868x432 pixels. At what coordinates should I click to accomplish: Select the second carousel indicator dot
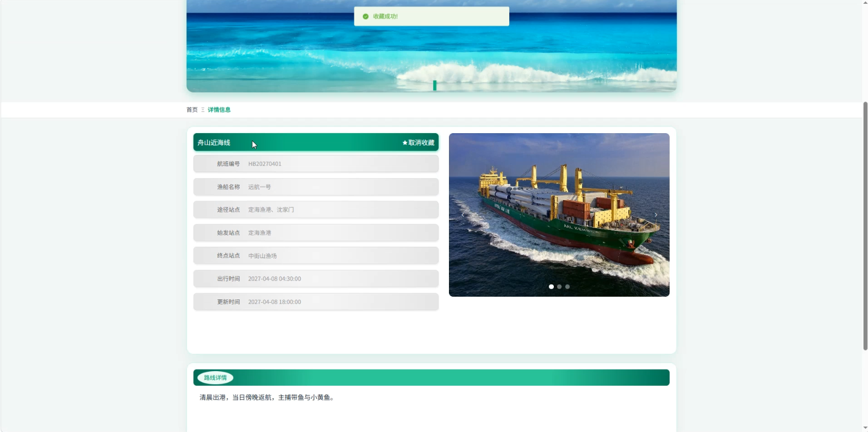pyautogui.click(x=559, y=286)
